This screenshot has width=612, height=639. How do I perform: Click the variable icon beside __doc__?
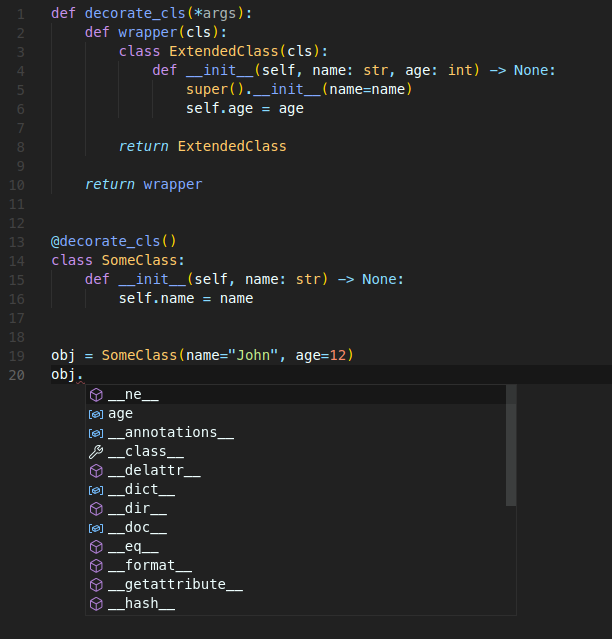pos(96,529)
